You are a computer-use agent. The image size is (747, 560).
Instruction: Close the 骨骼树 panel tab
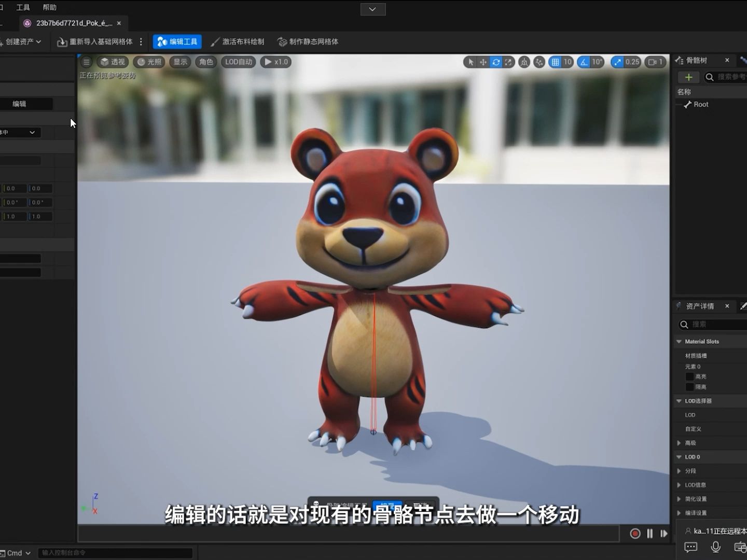[x=727, y=61]
